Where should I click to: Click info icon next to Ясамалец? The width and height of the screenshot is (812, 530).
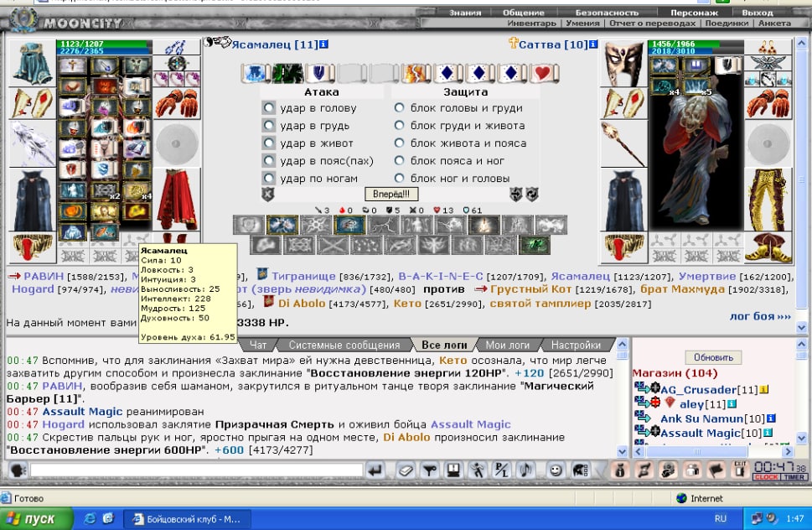[323, 44]
